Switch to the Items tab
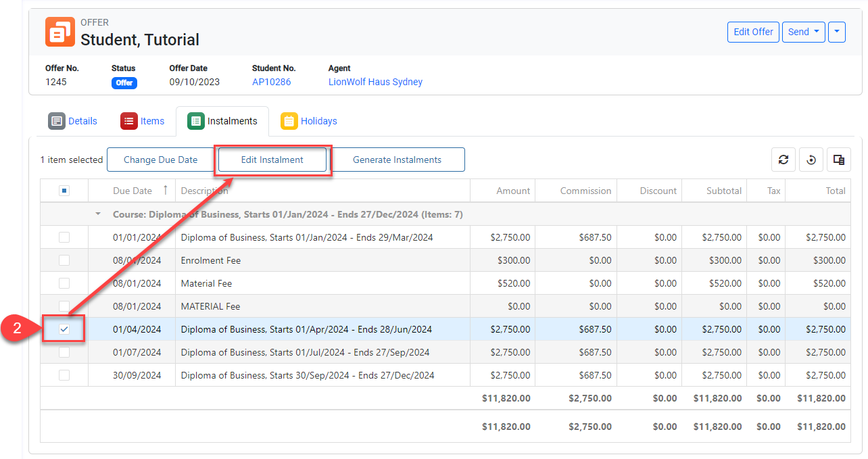Image resolution: width=868 pixels, height=459 pixels. (152, 121)
